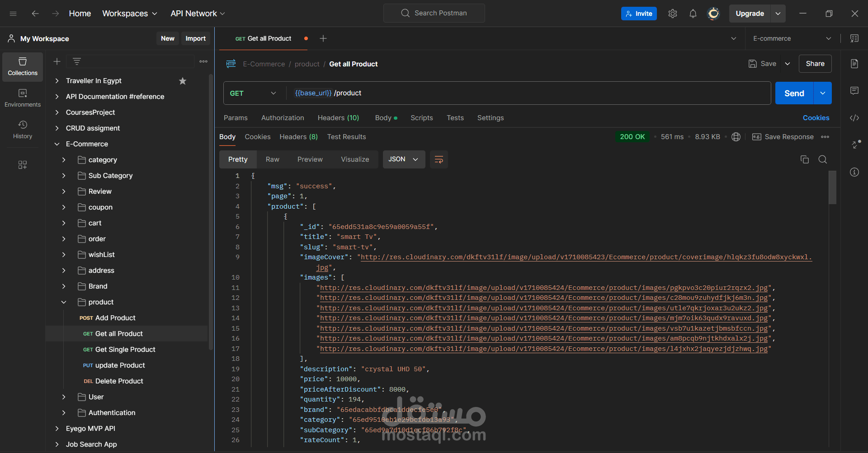Image resolution: width=868 pixels, height=453 pixels.
Task: Open the Upgrade options dropdown arrow
Action: [x=778, y=14]
